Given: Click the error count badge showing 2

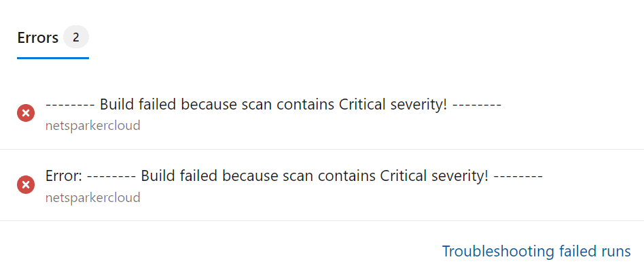Looking at the screenshot, I should [76, 38].
